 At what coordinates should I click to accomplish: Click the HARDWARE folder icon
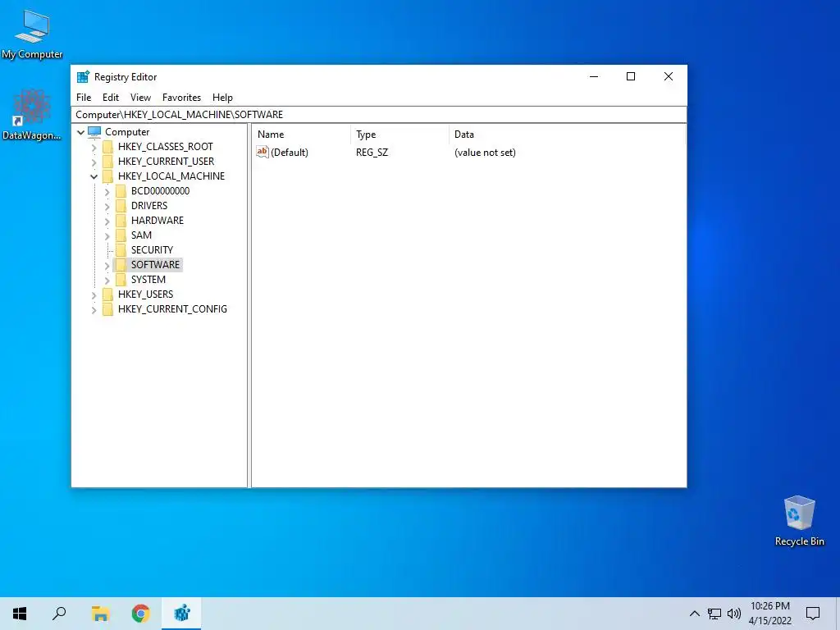click(x=121, y=220)
